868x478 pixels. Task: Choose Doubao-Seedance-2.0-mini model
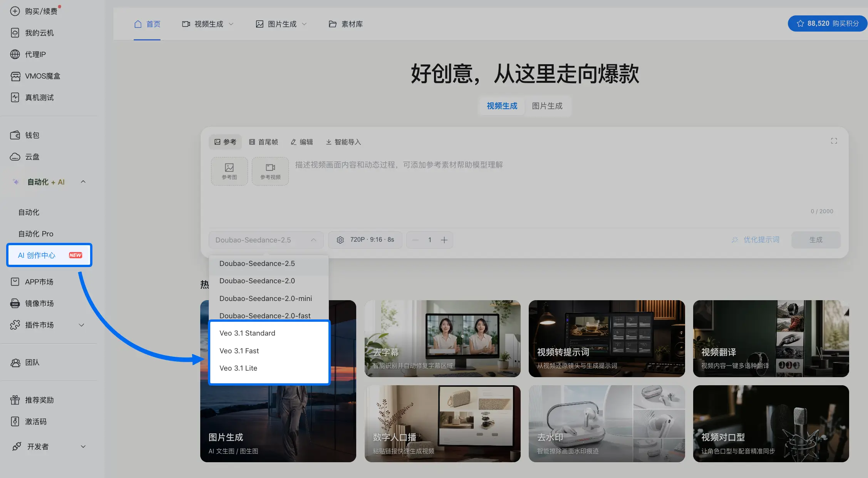pos(269,298)
